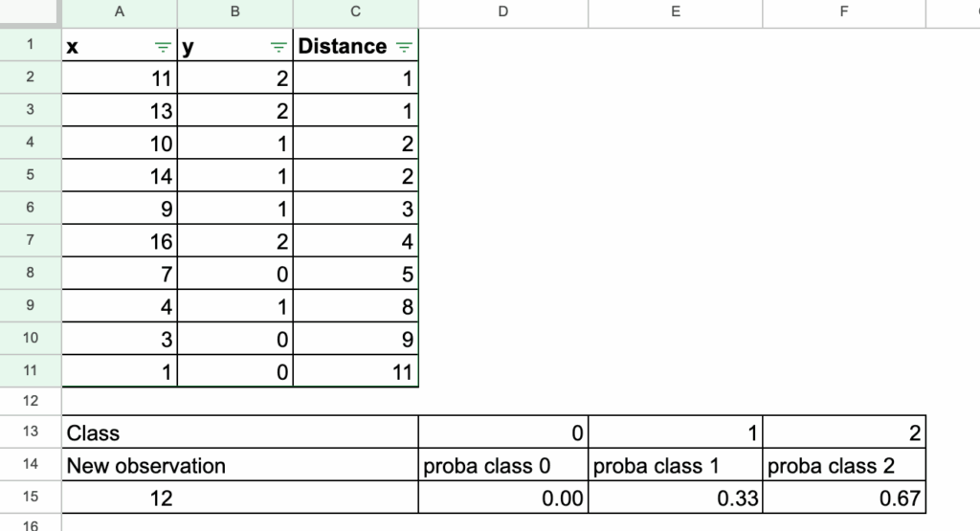Screen dimensions: 980x531
Task: Select column A header
Action: pos(120,11)
